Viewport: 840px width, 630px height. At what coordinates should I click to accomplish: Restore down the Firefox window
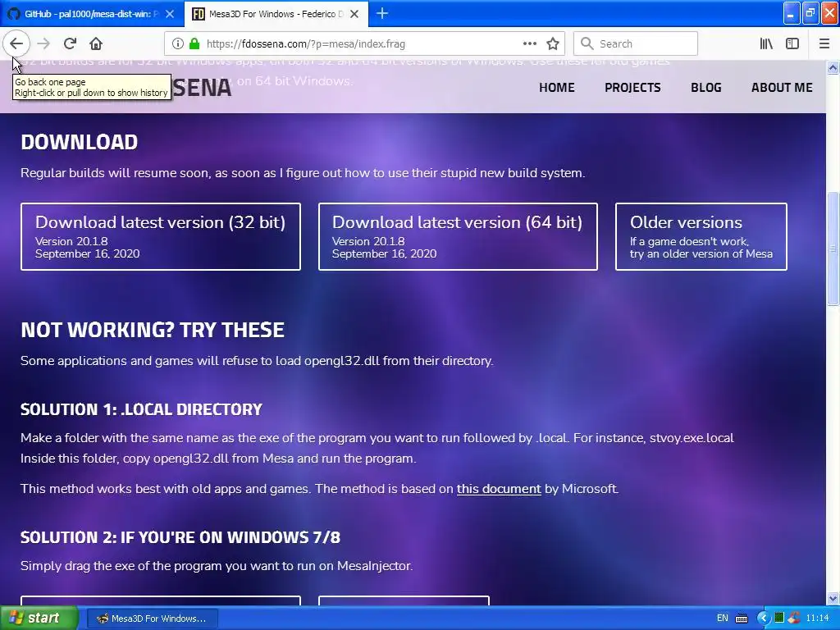pos(810,13)
